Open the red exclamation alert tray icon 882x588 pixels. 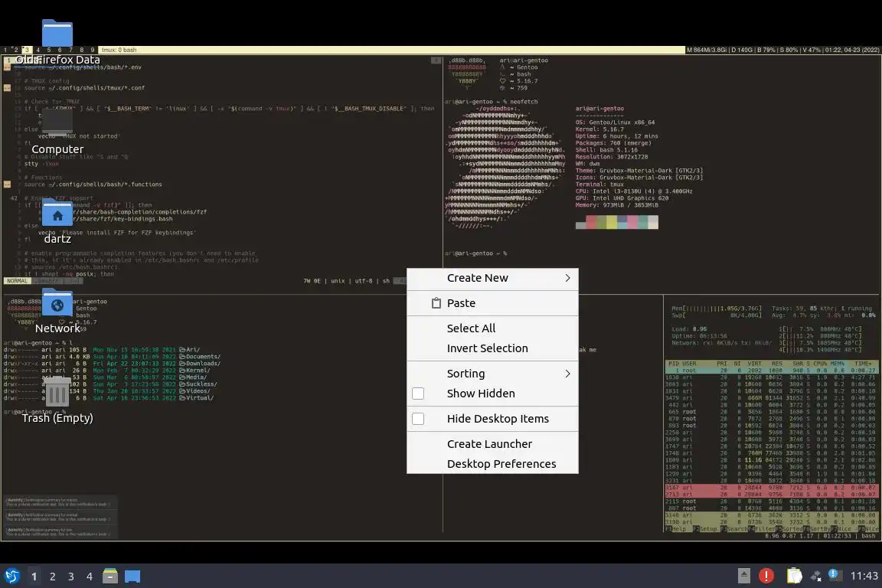[x=766, y=576]
